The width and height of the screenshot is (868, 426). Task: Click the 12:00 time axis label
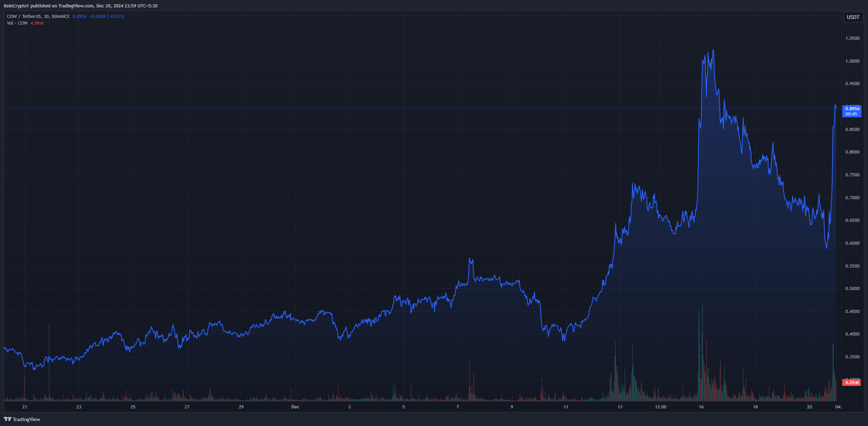click(660, 407)
